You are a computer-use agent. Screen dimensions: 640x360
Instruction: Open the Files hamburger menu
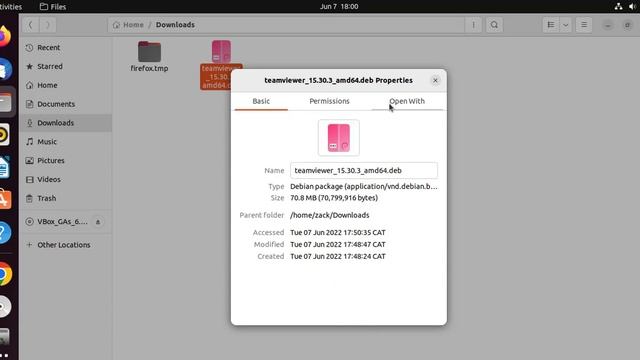click(x=584, y=25)
